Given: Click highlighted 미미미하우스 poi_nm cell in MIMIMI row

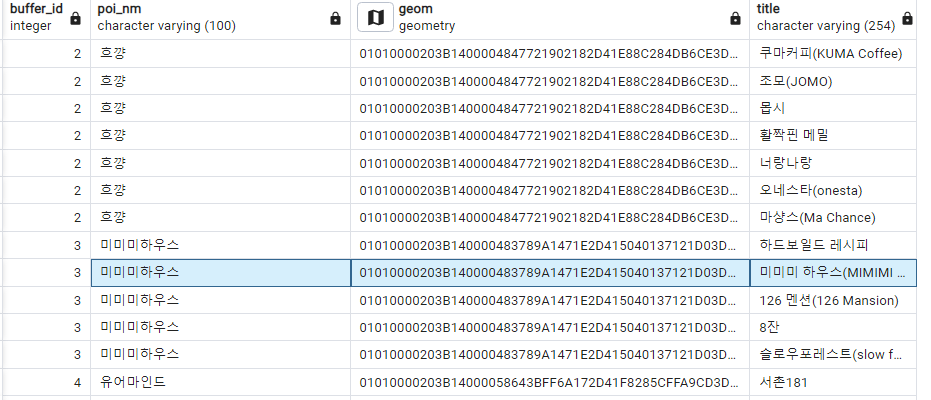Looking at the screenshot, I should 220,272.
